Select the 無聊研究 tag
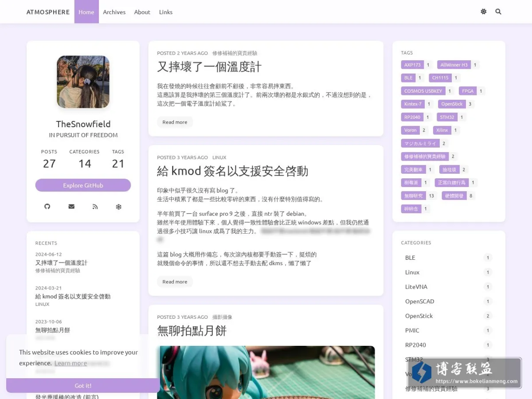Viewport: 532px width, 399px height. click(414, 196)
